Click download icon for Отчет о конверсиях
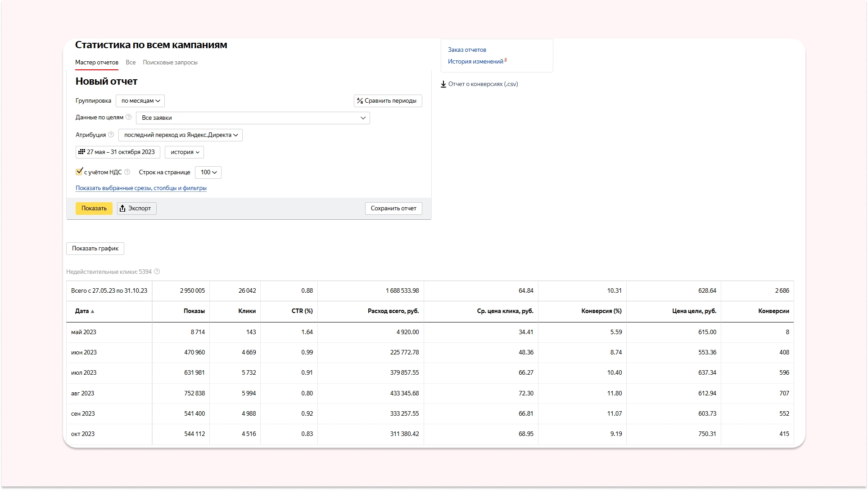 tap(443, 84)
